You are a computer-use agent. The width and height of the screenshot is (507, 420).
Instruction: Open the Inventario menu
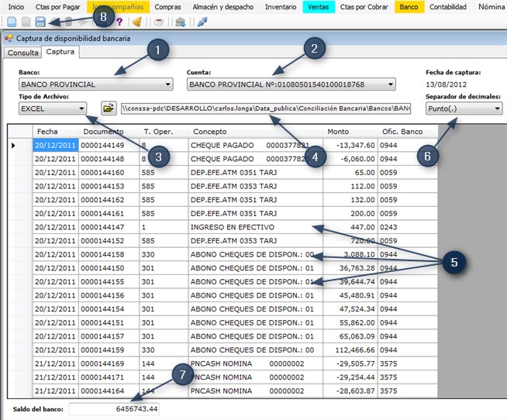click(x=281, y=7)
